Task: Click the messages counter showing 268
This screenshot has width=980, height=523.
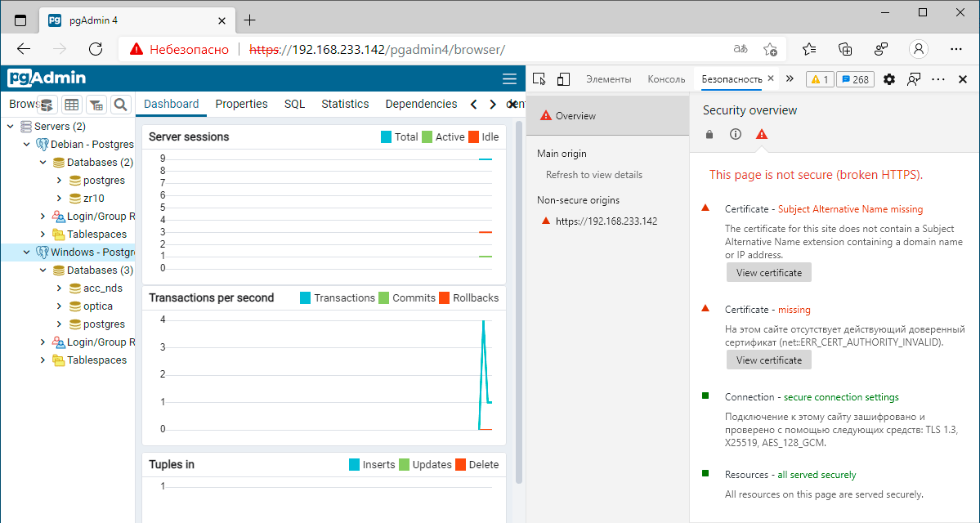Action: pyautogui.click(x=855, y=79)
